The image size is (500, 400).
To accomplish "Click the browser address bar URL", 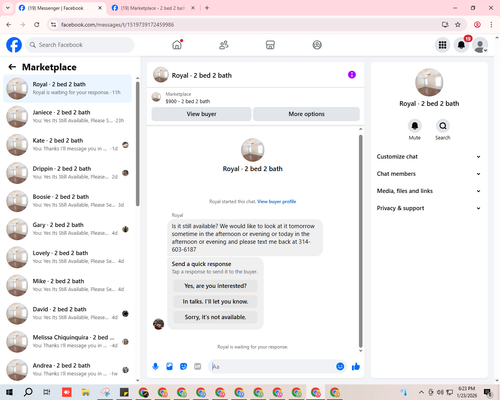I will click(x=117, y=25).
